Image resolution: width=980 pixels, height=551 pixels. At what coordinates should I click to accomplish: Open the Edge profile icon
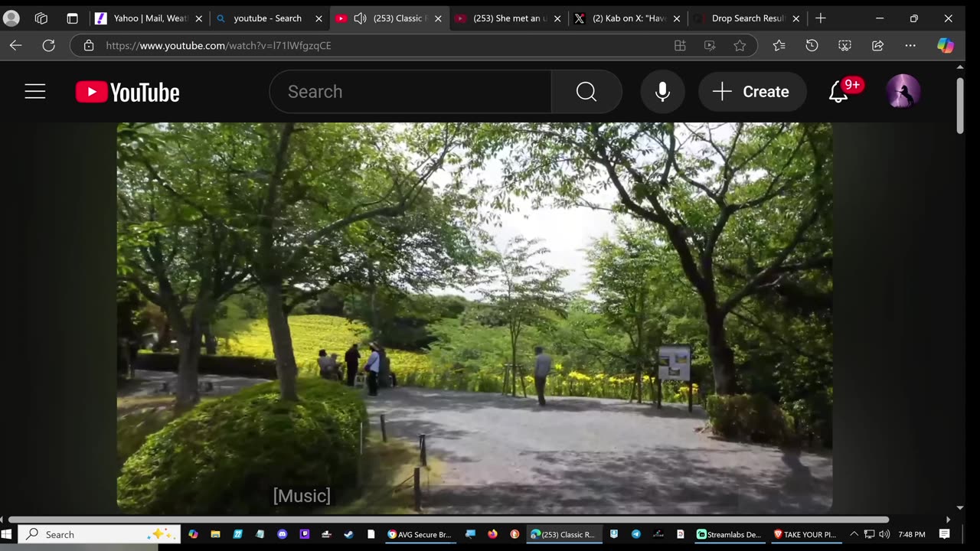11,18
